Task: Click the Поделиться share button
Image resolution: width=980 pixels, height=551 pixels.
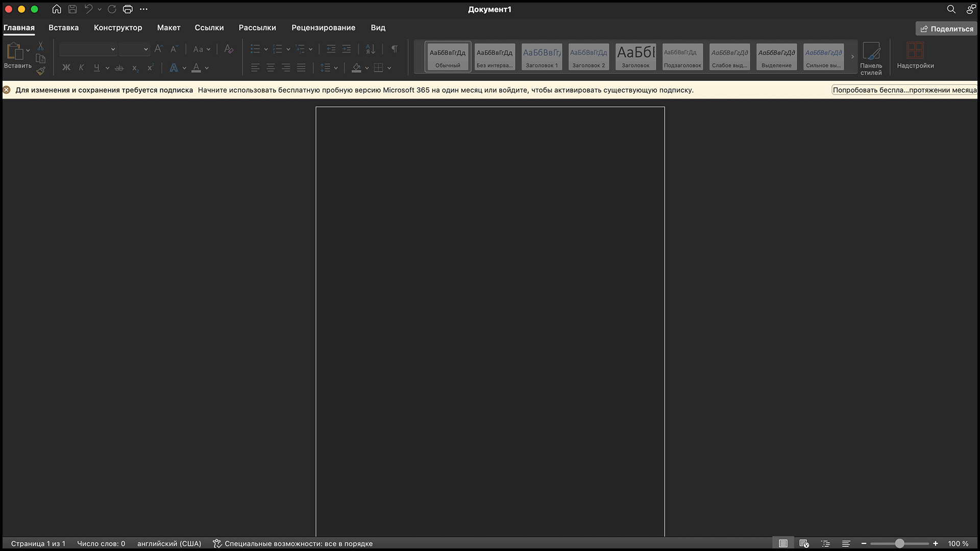Action: click(946, 29)
